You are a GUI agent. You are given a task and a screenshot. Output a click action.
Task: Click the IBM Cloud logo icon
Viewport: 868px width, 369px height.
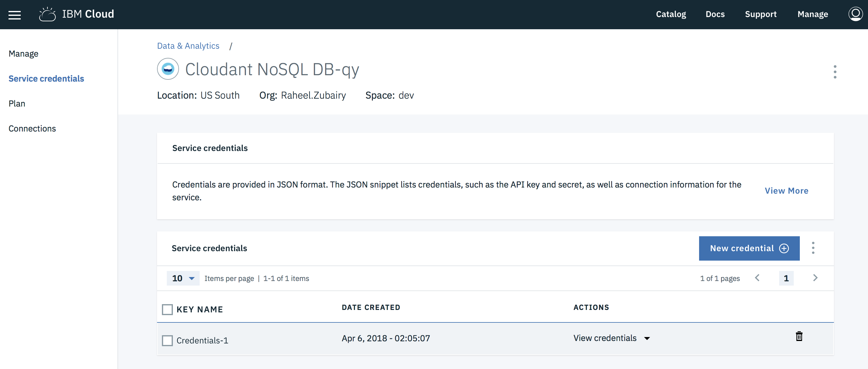coord(47,14)
